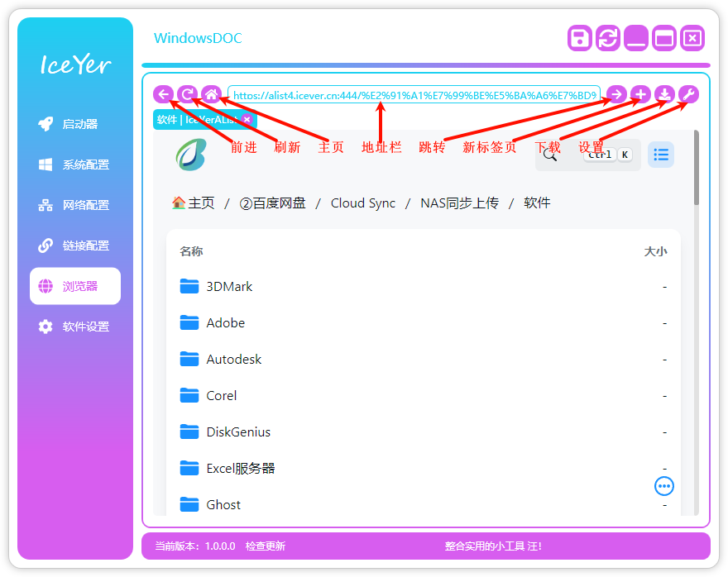The height and width of the screenshot is (577, 728).
Task: Go to Cloud Sync breadcrumb link
Action: (x=363, y=203)
